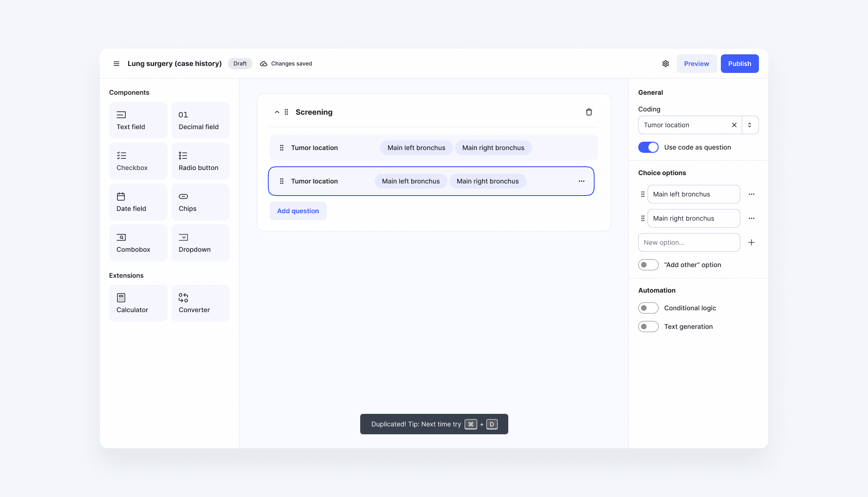Viewport: 868px width, 497px height.
Task: Add a Dropdown component
Action: tap(201, 243)
